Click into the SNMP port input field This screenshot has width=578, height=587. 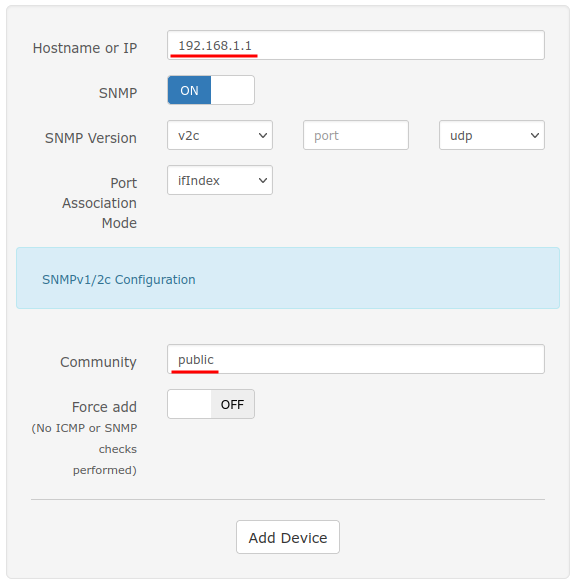click(356, 136)
